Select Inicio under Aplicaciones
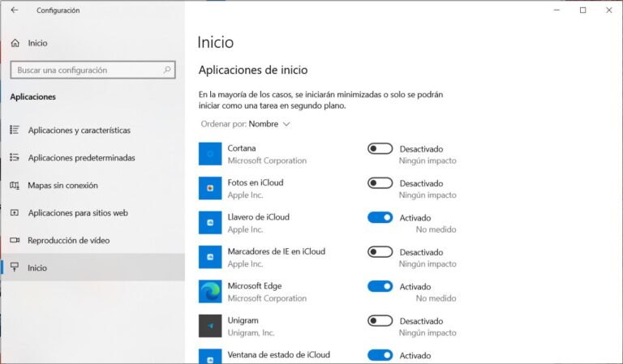Screen dimensions: 623x364 pos(92,268)
